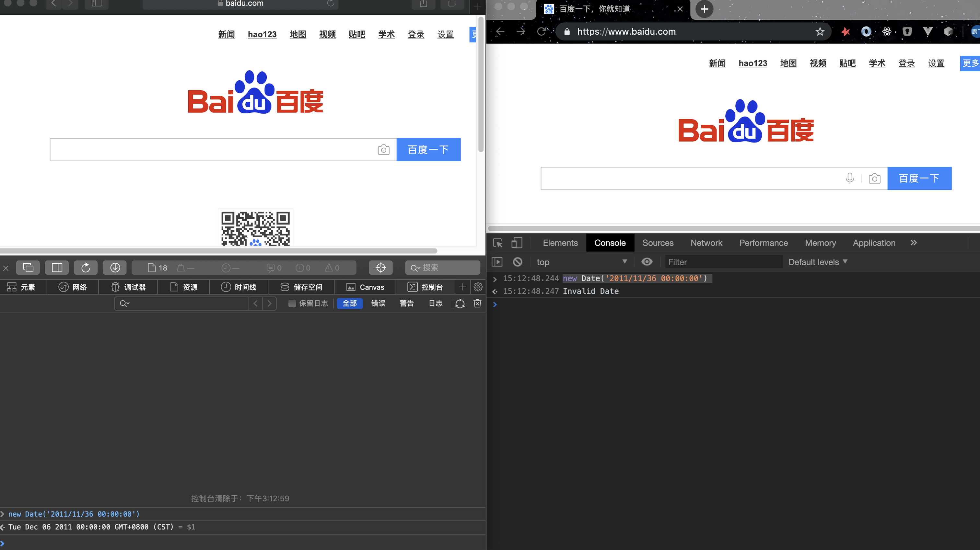This screenshot has width=980, height=550.
Task: Toggle live expression eye icon
Action: click(x=647, y=262)
